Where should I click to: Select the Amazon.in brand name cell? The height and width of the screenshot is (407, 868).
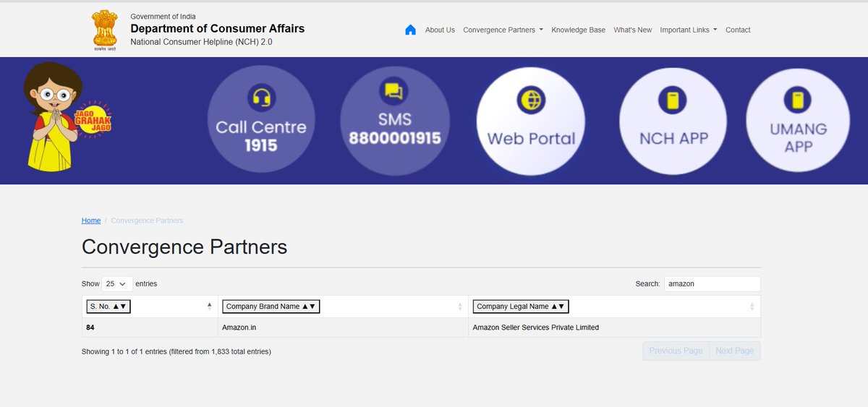343,327
